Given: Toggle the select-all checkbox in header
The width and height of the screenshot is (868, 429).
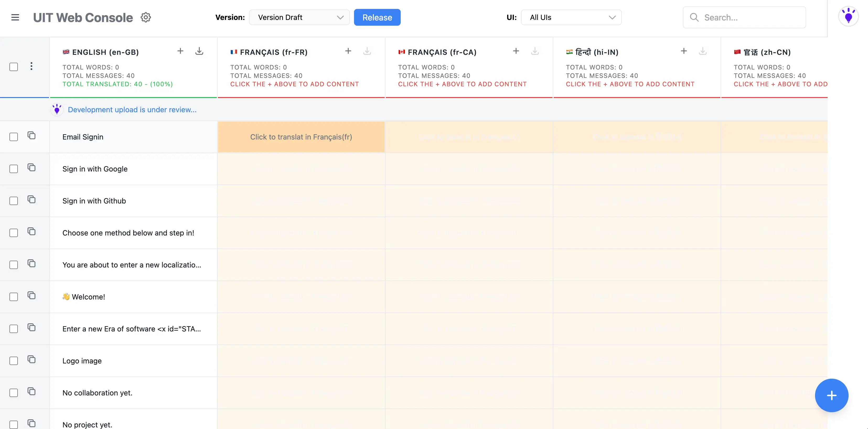Looking at the screenshot, I should coord(13,66).
